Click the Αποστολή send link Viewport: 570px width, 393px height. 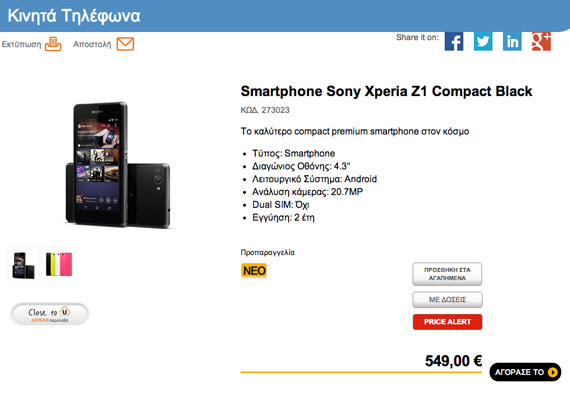[92, 44]
